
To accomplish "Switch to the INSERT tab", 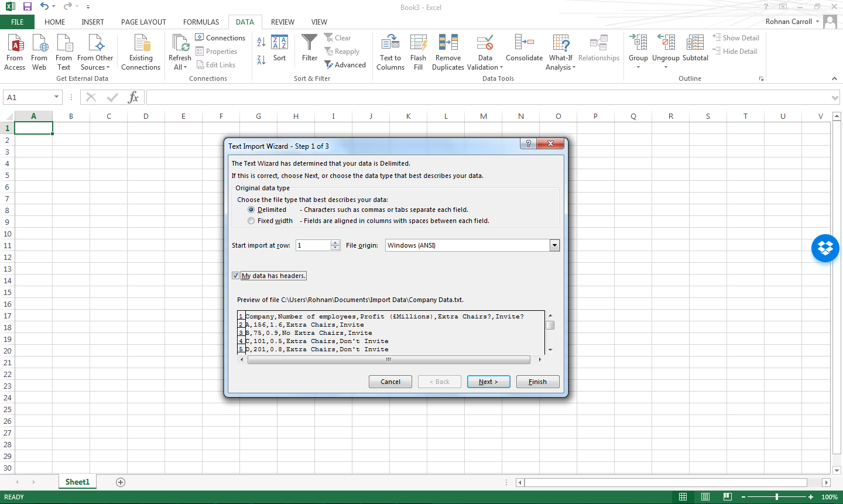I will click(92, 22).
